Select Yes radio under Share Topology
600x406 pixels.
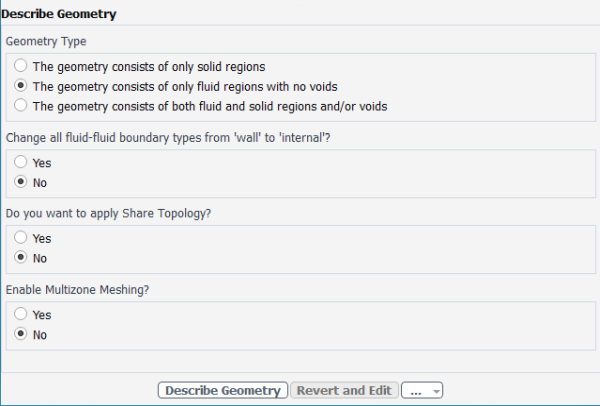click(x=21, y=239)
